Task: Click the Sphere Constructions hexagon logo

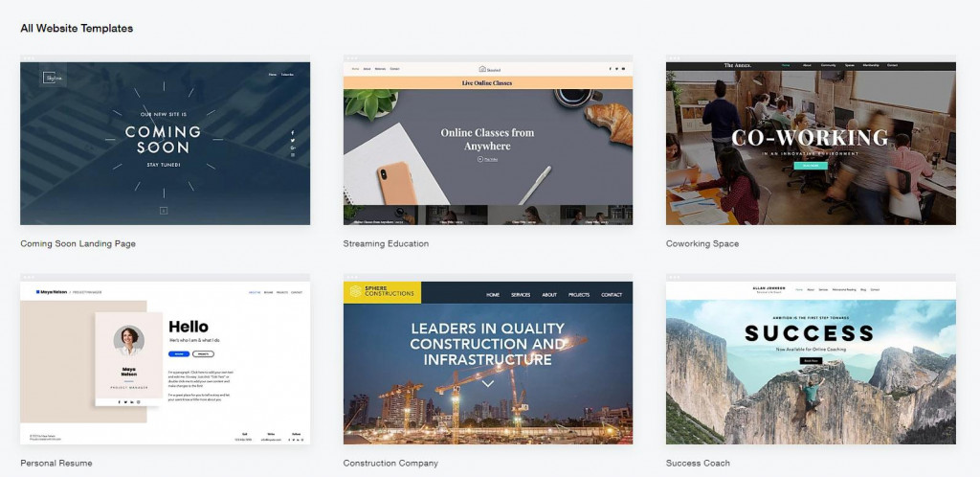Action: 355,291
